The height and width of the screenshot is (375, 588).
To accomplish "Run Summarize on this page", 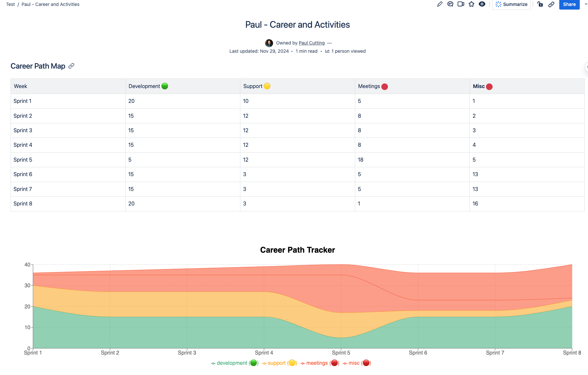I will tap(511, 4).
